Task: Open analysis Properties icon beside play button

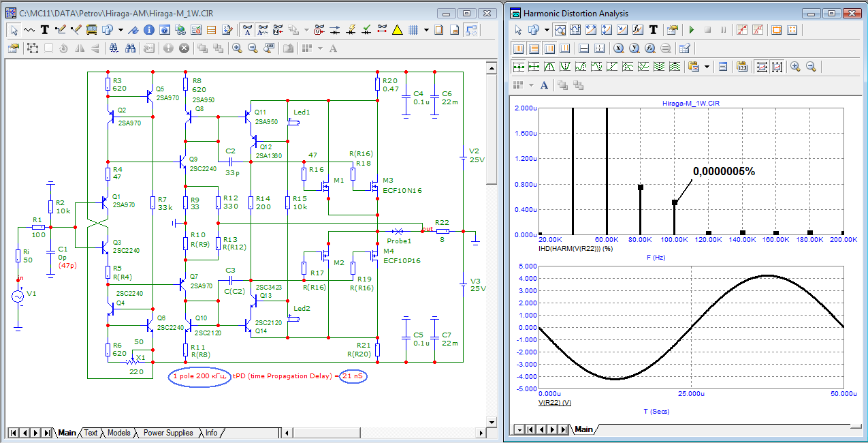Action: click(x=673, y=30)
